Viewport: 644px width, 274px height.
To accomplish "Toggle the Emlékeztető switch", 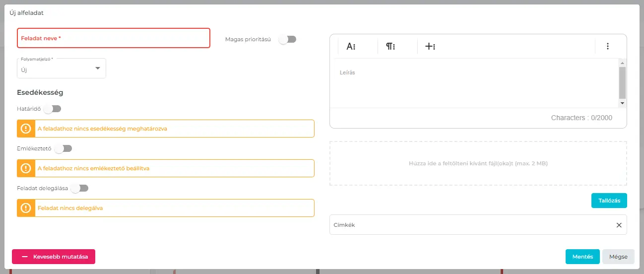I will pos(64,148).
